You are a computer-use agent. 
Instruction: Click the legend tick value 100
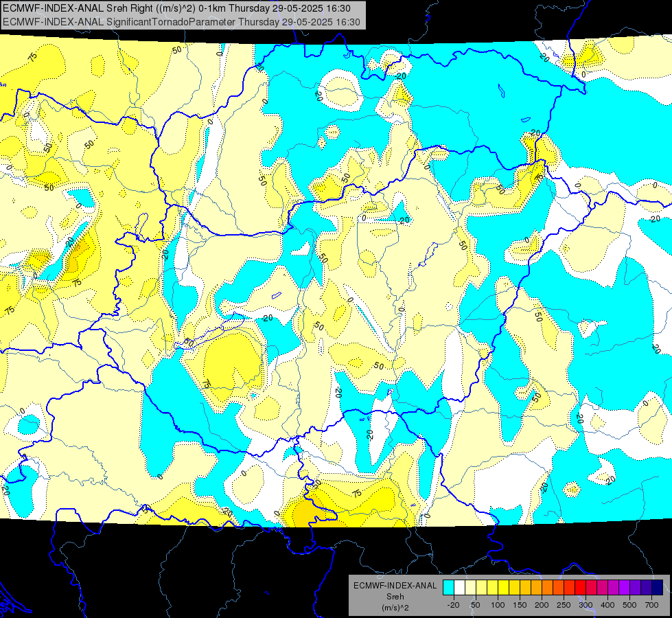pos(498,605)
